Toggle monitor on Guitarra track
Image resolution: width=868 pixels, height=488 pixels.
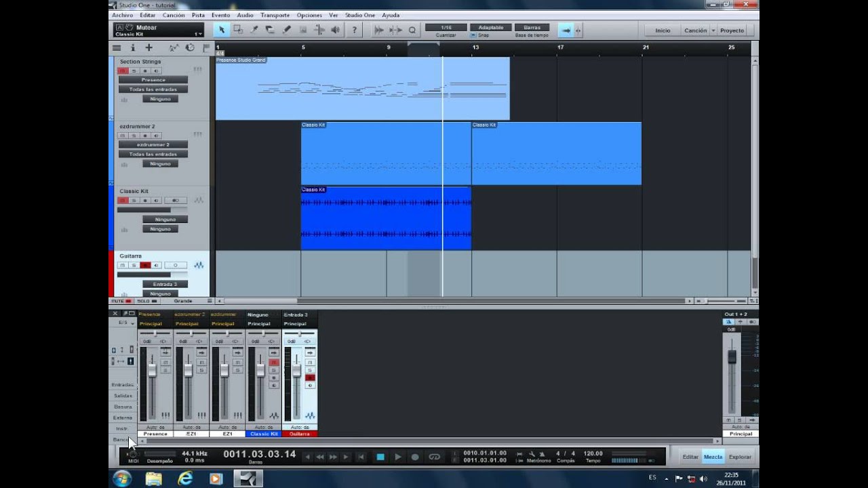coord(155,265)
